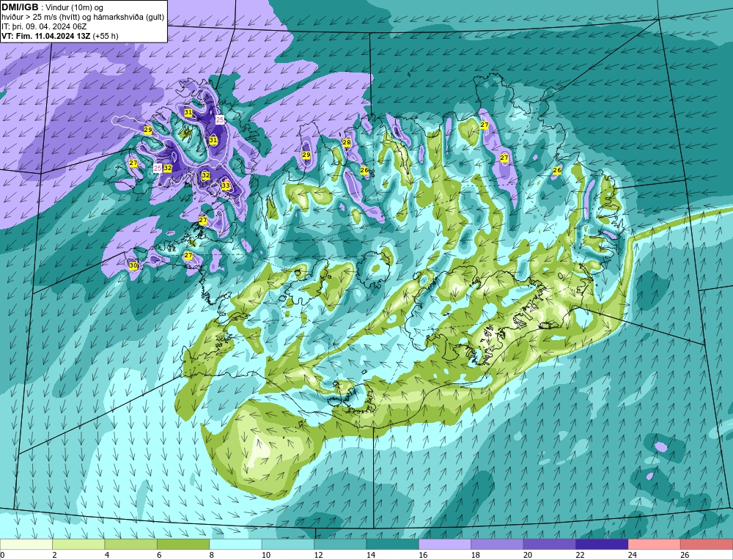Click the yellow gust marker showing 30
The height and width of the screenshot is (560, 733).
(133, 265)
